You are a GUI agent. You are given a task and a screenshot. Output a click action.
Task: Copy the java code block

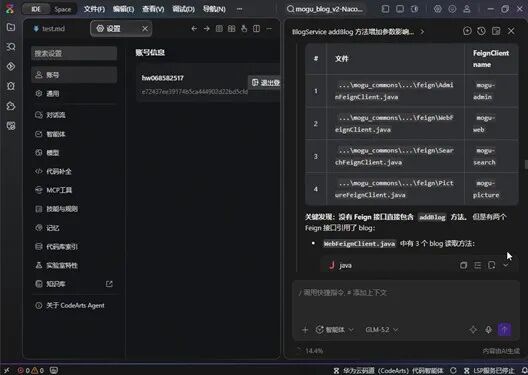pos(463,265)
